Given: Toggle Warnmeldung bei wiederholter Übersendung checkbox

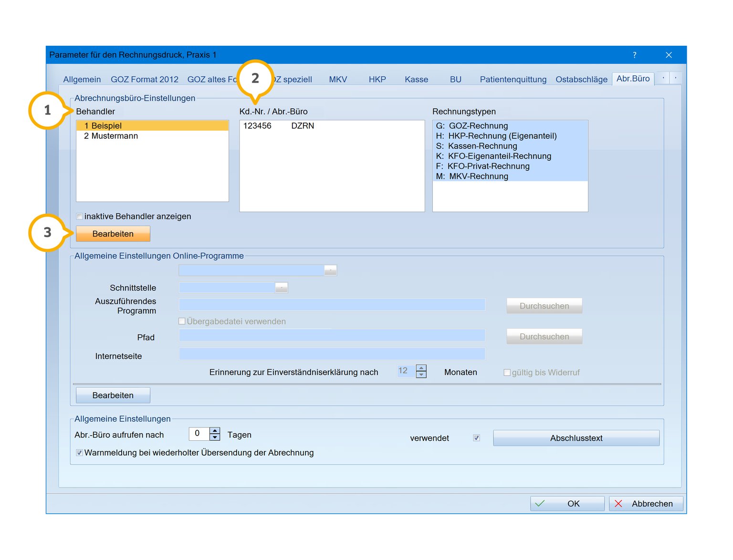Looking at the screenshot, I should click(80, 453).
